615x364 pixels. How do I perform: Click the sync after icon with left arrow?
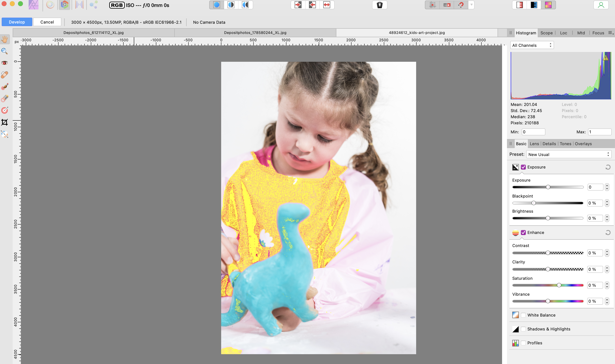[x=312, y=5]
